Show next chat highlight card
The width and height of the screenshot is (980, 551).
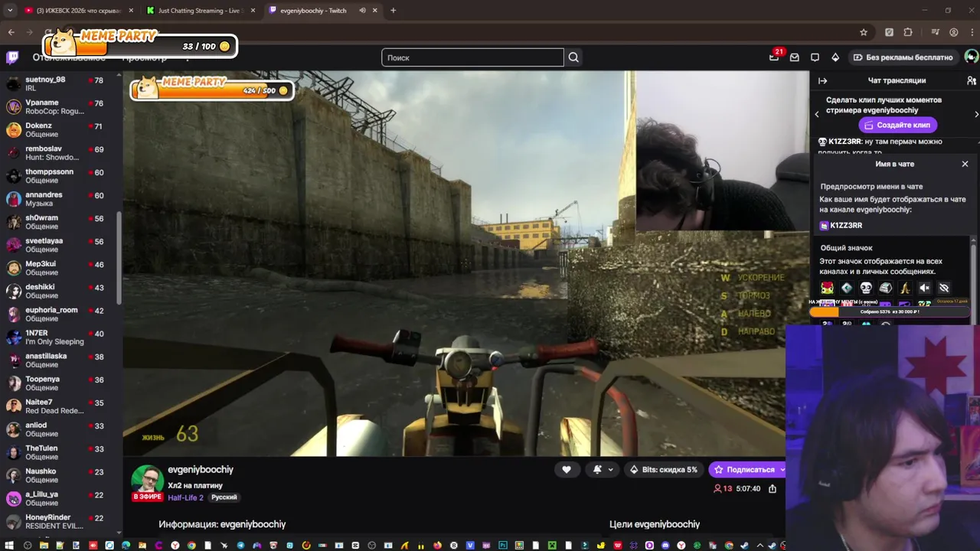point(976,114)
